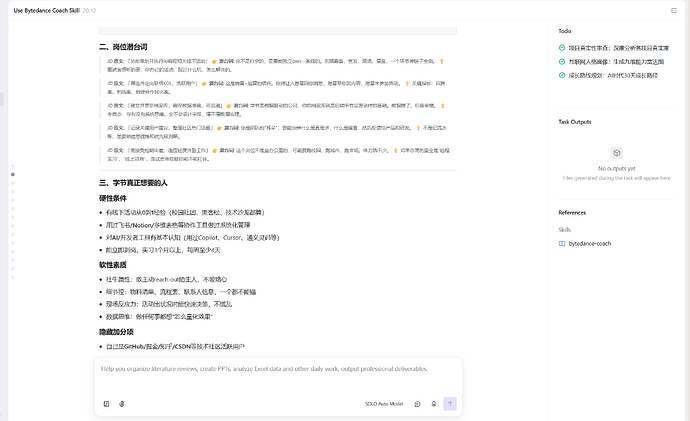Select the todo text about 九维能力雷达图

point(616,62)
